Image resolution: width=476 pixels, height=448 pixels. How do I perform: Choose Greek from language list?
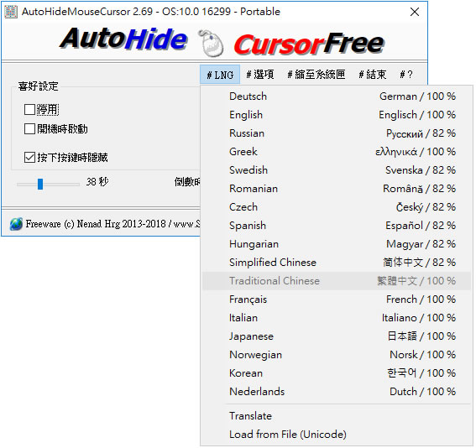[x=337, y=152]
